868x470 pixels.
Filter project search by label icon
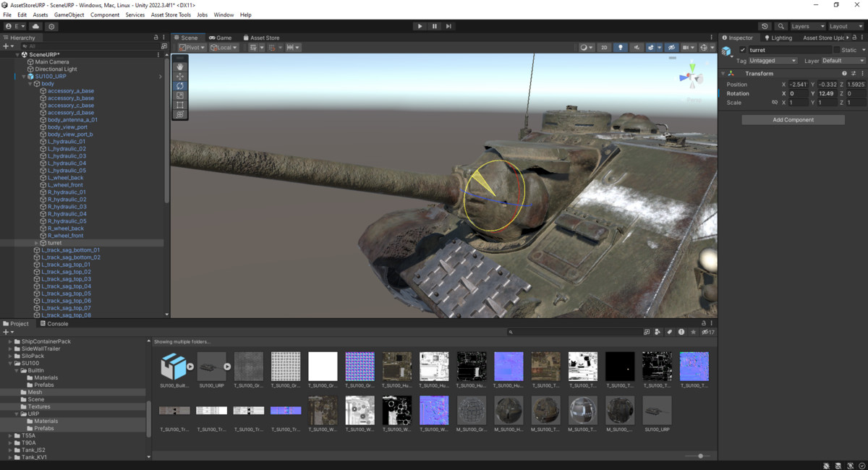(x=669, y=332)
